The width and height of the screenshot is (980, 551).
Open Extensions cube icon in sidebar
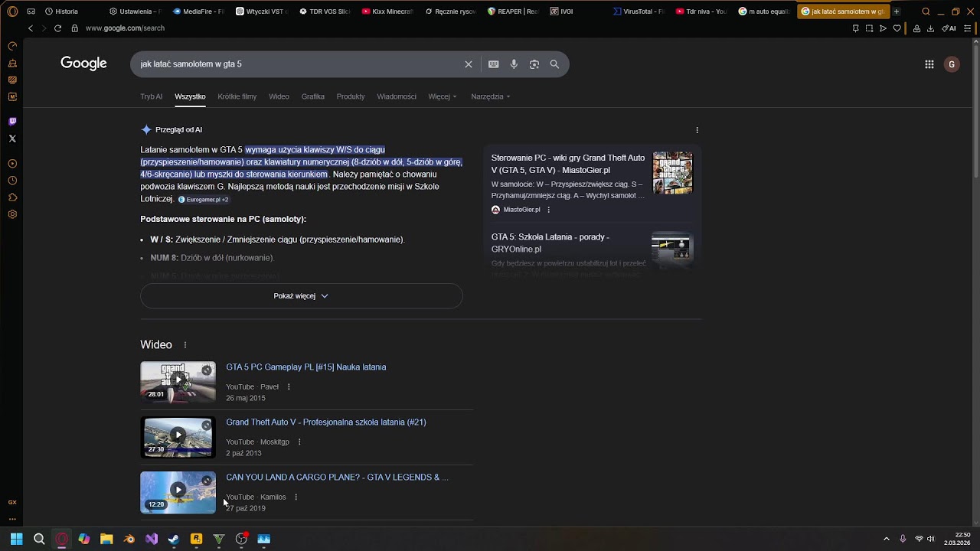click(x=12, y=197)
